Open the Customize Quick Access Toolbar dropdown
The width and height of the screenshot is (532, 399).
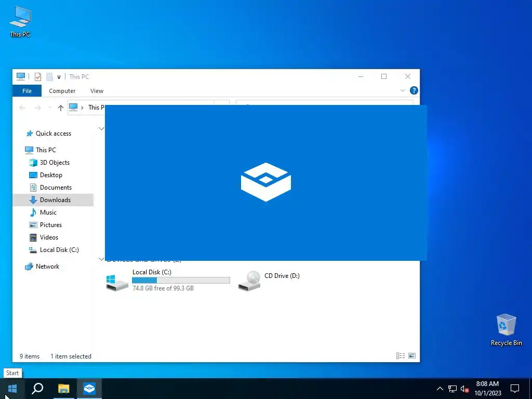pyautogui.click(x=59, y=77)
